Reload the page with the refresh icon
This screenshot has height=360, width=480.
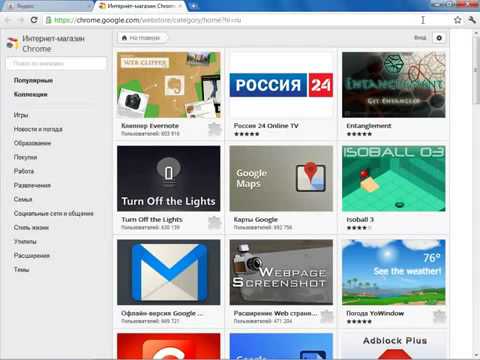tap(34, 20)
